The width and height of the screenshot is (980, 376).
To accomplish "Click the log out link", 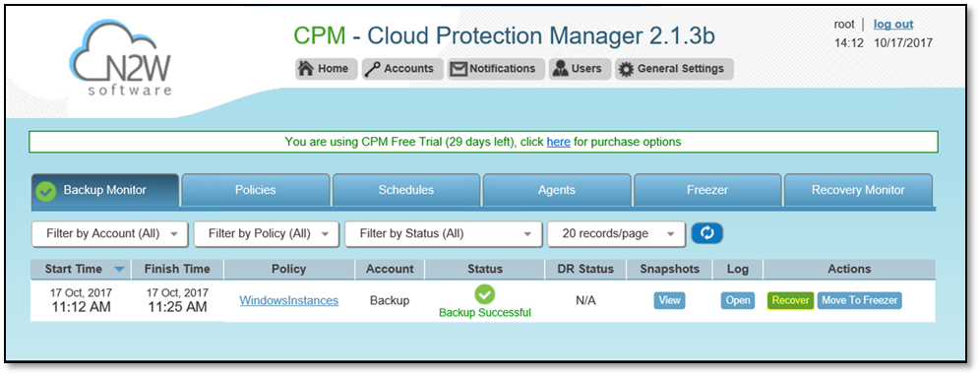I will [x=893, y=25].
